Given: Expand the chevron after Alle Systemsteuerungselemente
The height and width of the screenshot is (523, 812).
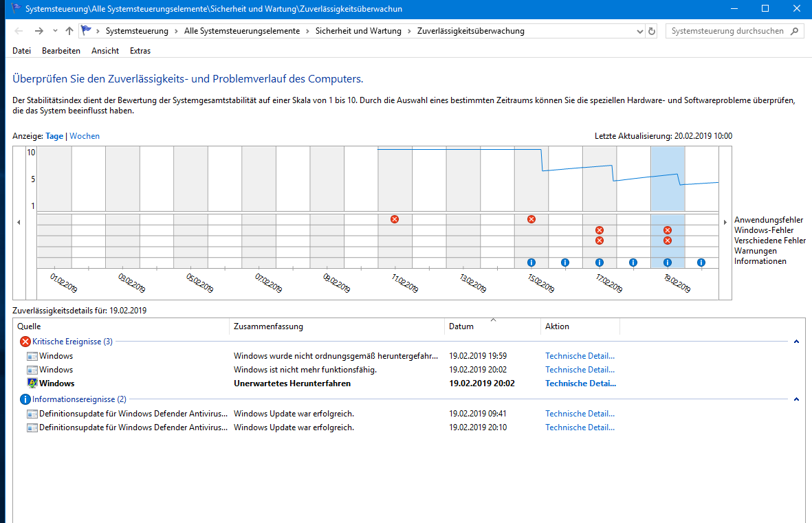Looking at the screenshot, I should click(x=307, y=31).
